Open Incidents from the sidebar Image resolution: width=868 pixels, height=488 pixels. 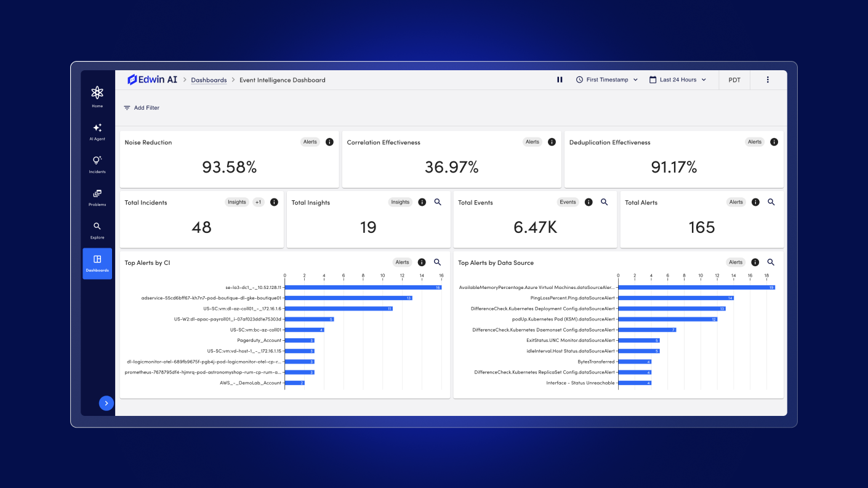[97, 165]
